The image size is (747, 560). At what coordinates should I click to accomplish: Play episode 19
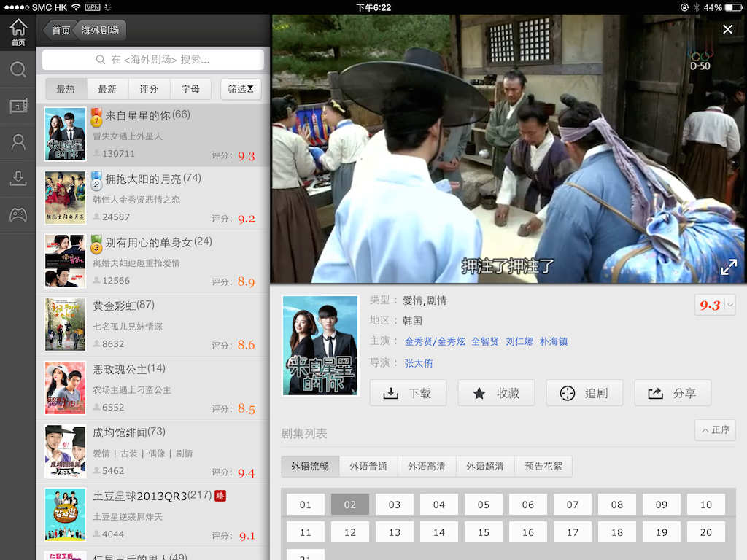click(661, 532)
